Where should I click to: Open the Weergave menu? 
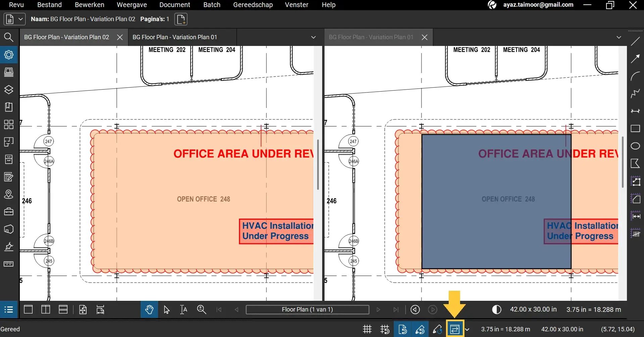pyautogui.click(x=132, y=5)
